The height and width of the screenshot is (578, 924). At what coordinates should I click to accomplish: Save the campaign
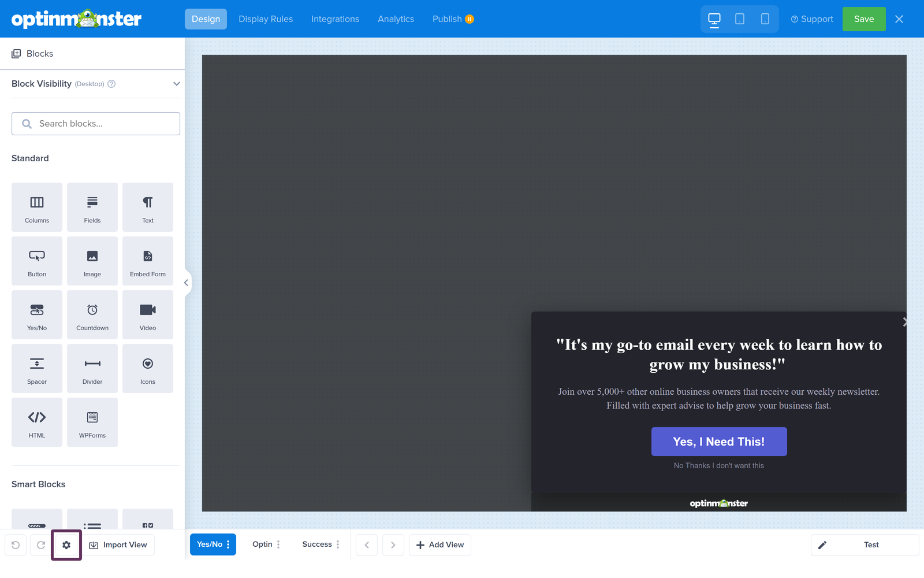[x=864, y=19]
